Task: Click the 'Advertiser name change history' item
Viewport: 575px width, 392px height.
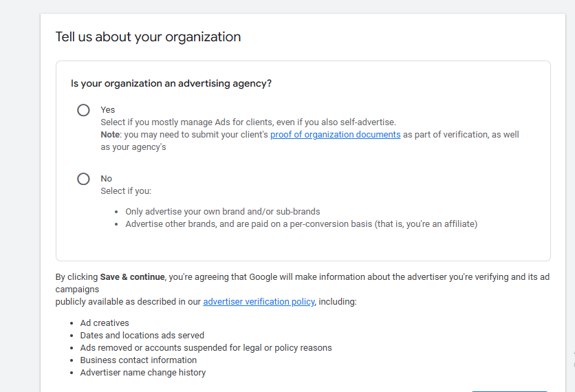Action: coord(142,373)
